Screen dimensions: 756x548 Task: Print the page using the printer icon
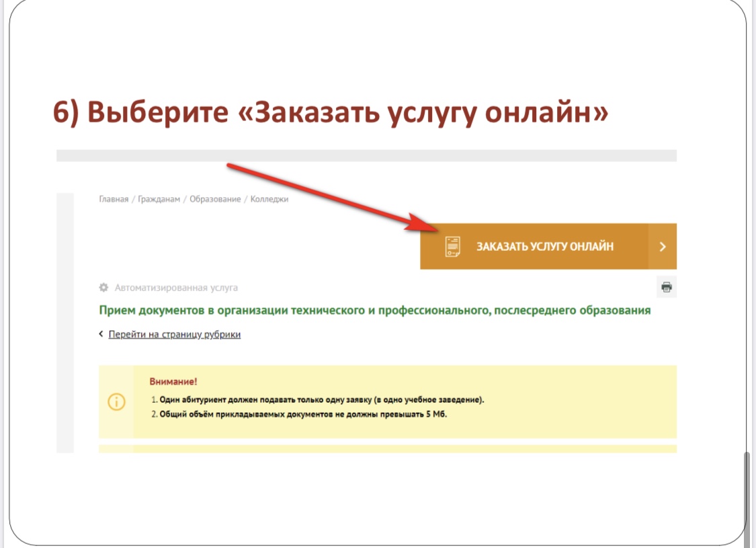click(666, 287)
